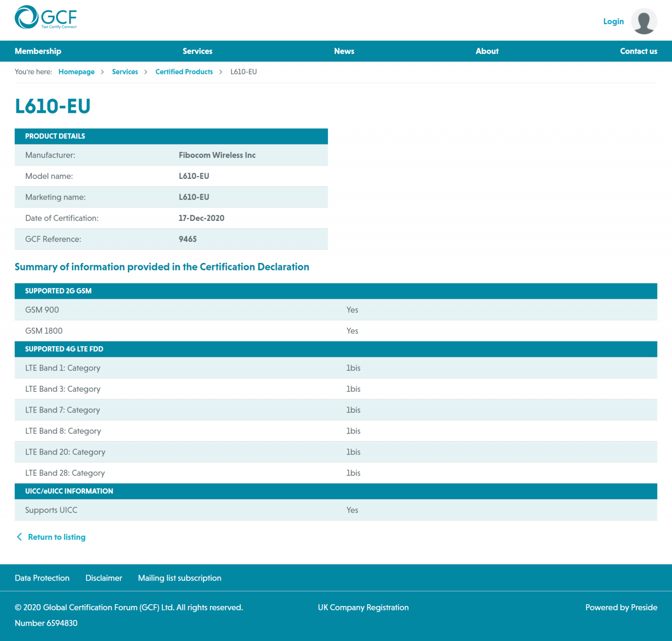The width and height of the screenshot is (672, 641).
Task: Switch to the News section
Action: [x=344, y=51]
